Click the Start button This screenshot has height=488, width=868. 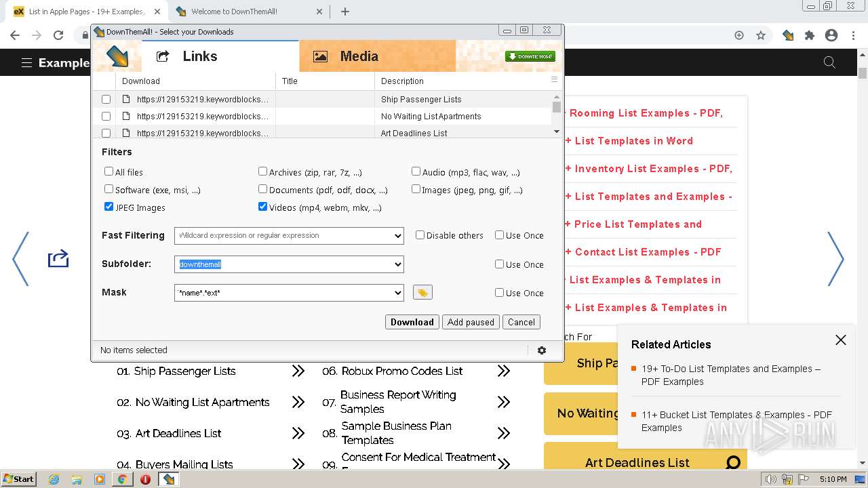(x=19, y=479)
